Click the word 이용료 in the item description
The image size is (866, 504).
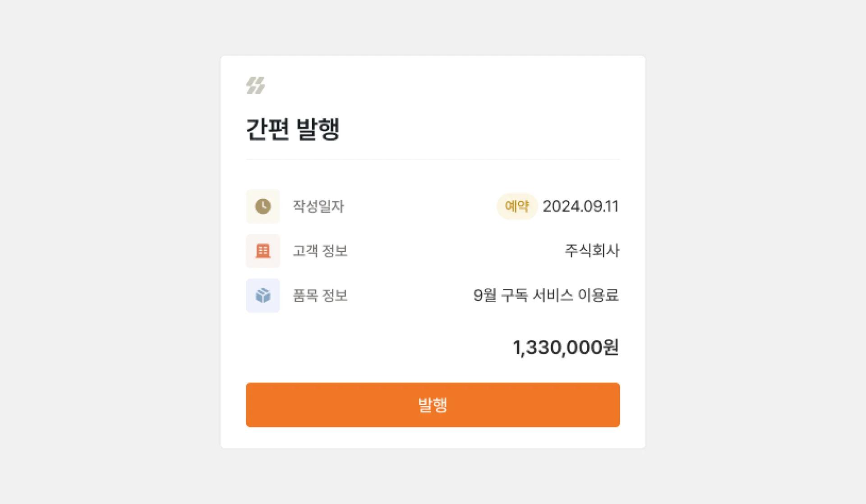(x=599, y=296)
